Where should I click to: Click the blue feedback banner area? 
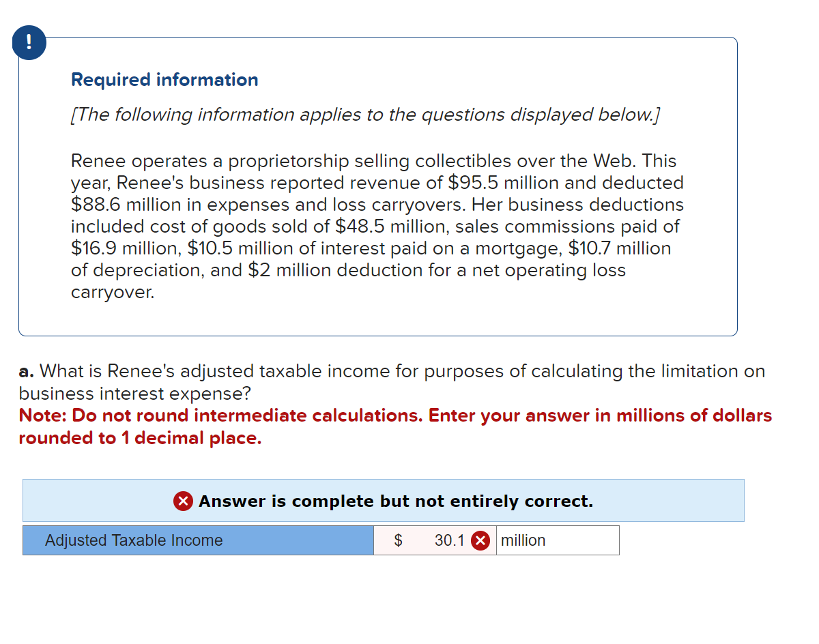[x=384, y=501]
